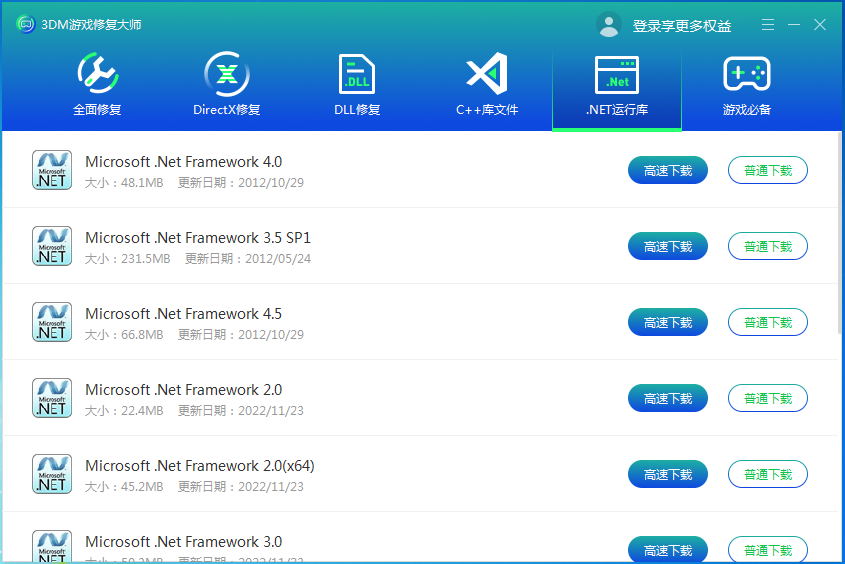
Task: Select the Microsoft .Net Framework 4.5 title
Action: coord(184,314)
